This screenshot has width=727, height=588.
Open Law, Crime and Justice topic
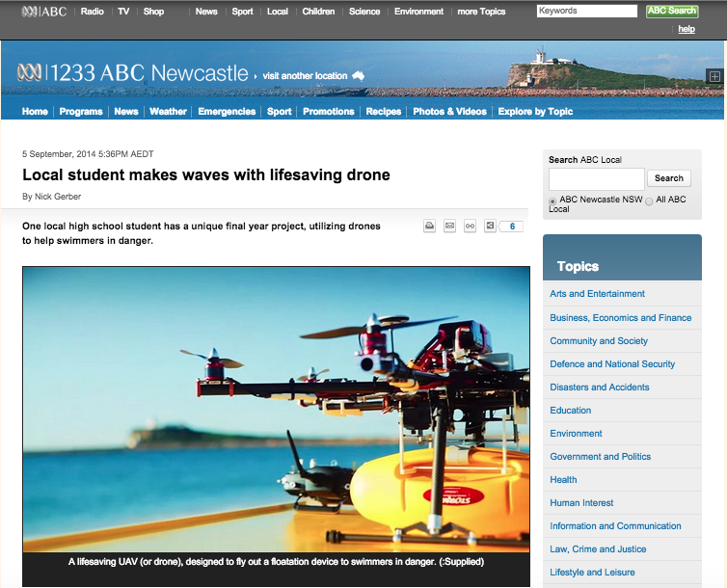click(598, 549)
